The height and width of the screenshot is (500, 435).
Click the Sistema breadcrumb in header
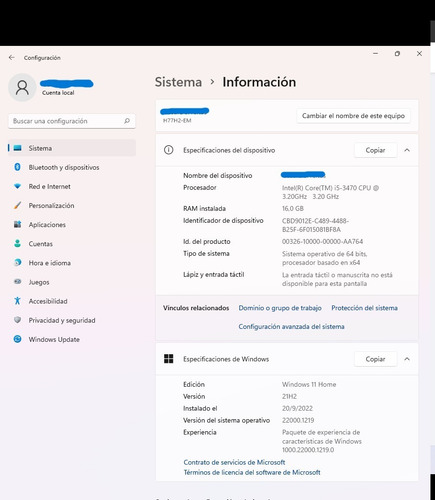(178, 82)
